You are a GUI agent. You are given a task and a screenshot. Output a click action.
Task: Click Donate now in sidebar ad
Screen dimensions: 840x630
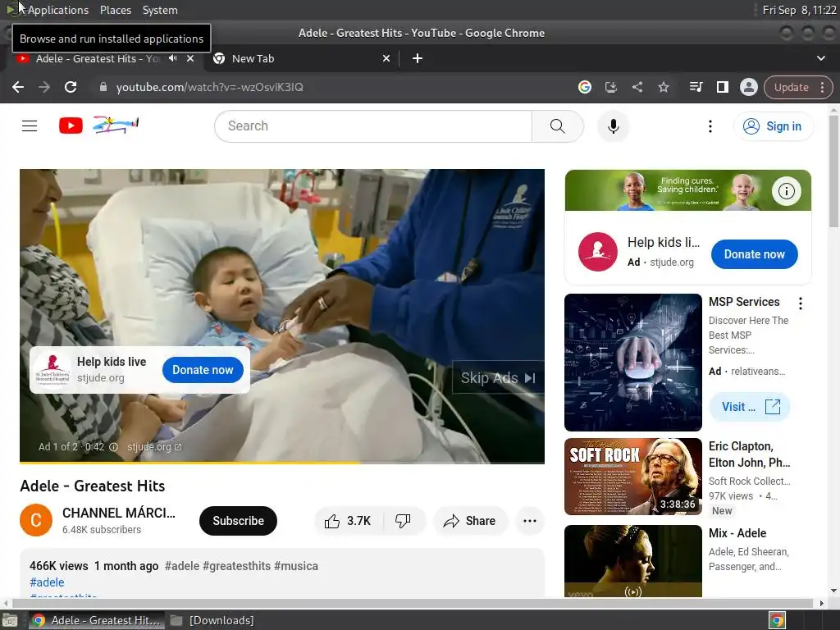pyautogui.click(x=755, y=254)
